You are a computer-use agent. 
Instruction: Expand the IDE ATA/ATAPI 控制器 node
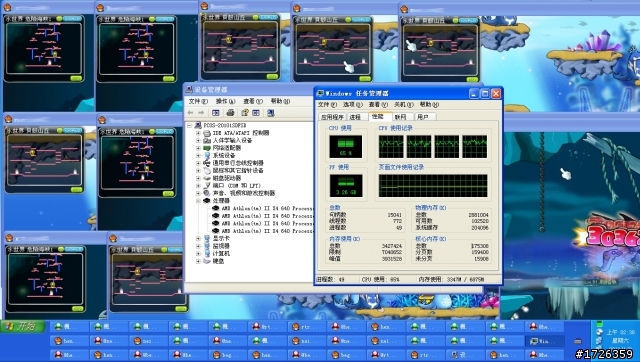coord(198,133)
